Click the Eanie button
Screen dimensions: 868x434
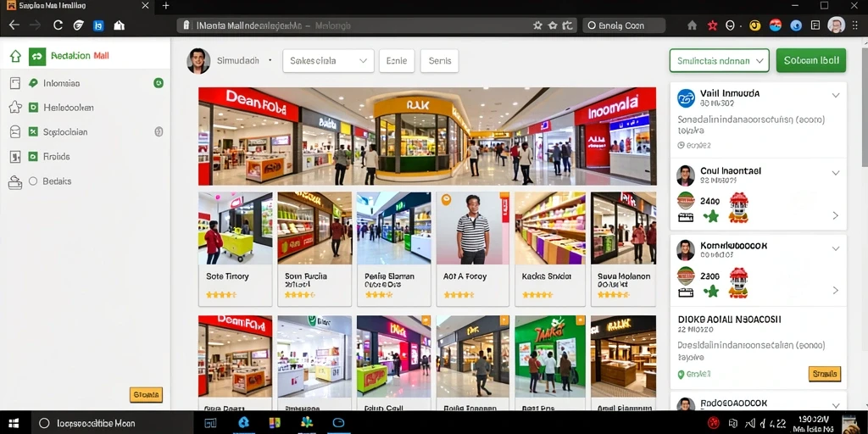coord(397,61)
